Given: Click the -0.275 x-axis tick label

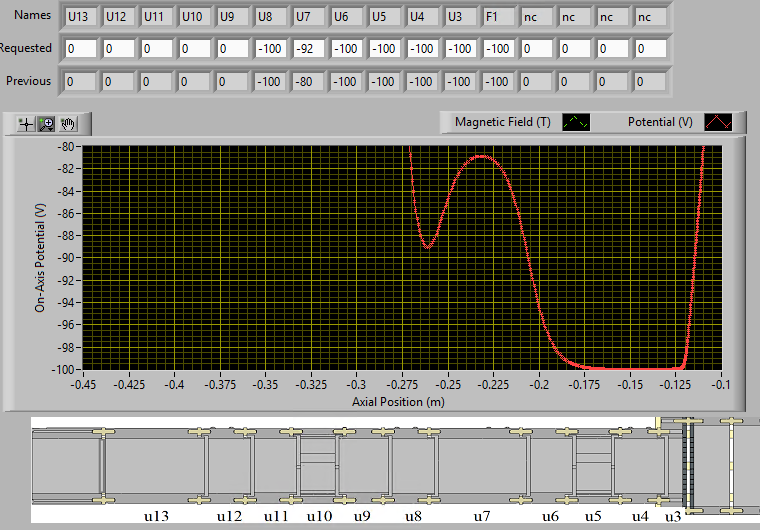Looking at the screenshot, I should pyautogui.click(x=402, y=385).
